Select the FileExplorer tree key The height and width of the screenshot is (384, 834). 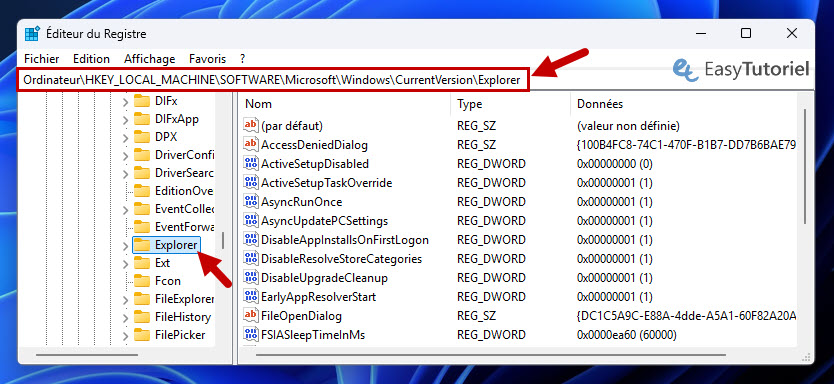(184, 299)
